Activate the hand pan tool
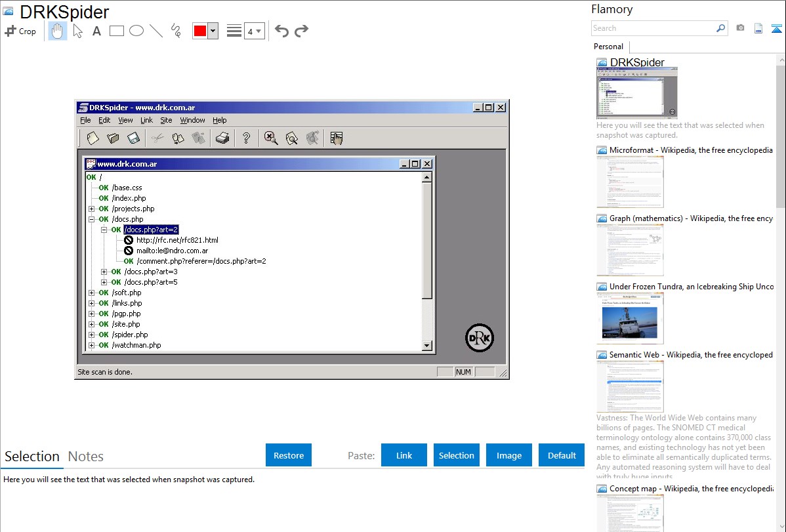Image resolution: width=786 pixels, height=532 pixels. [x=57, y=31]
